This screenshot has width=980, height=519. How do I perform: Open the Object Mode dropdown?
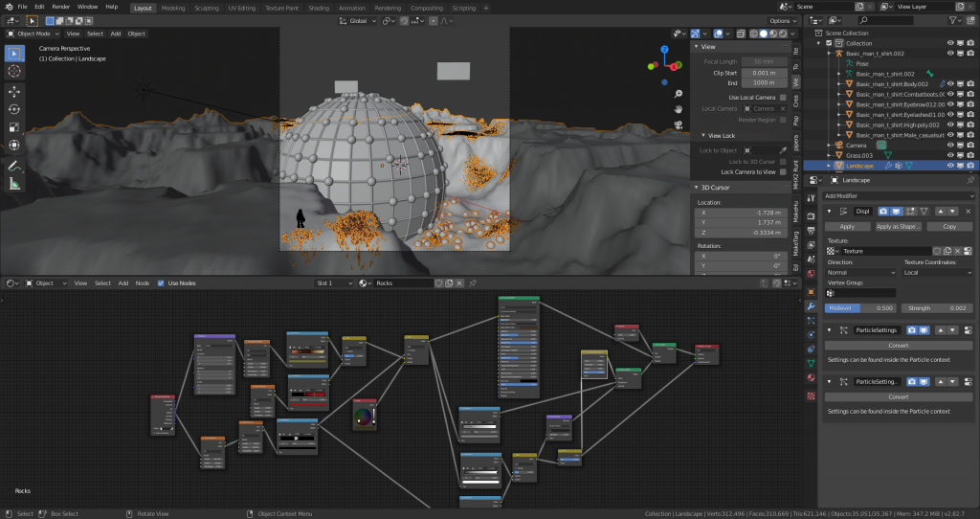(35, 34)
